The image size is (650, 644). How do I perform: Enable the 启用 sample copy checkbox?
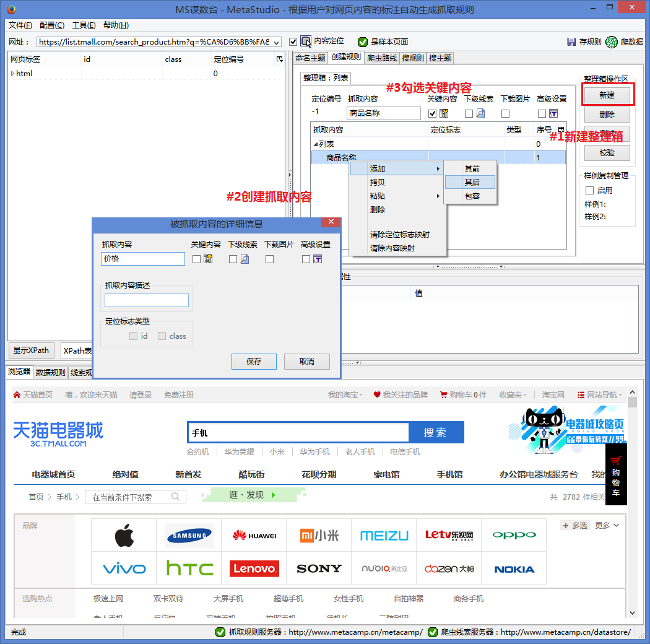[589, 190]
